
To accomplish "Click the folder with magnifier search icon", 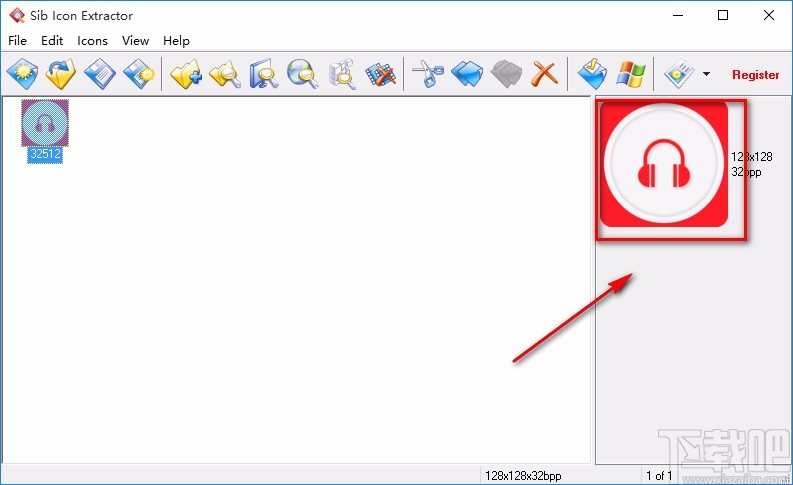I will (225, 74).
